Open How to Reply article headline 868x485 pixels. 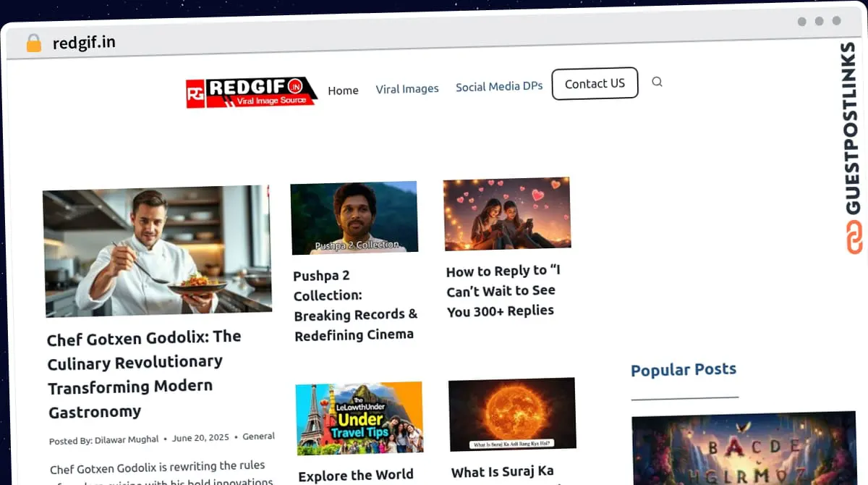[x=503, y=290]
